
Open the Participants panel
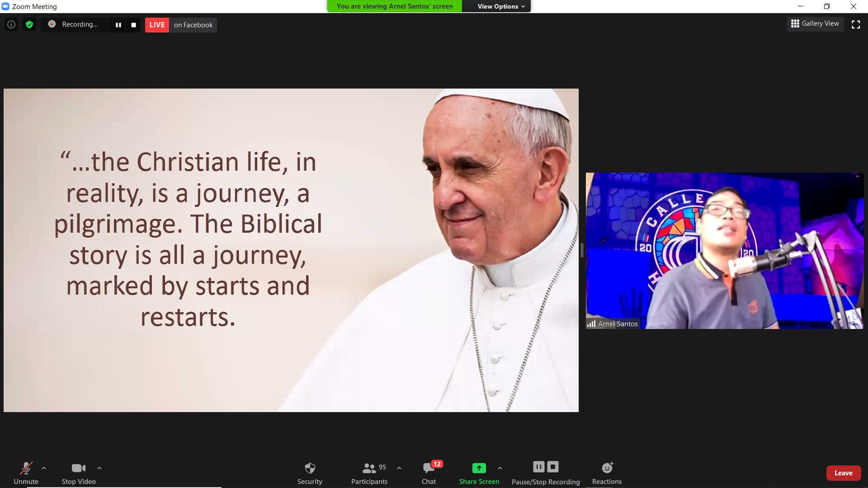[369, 473]
